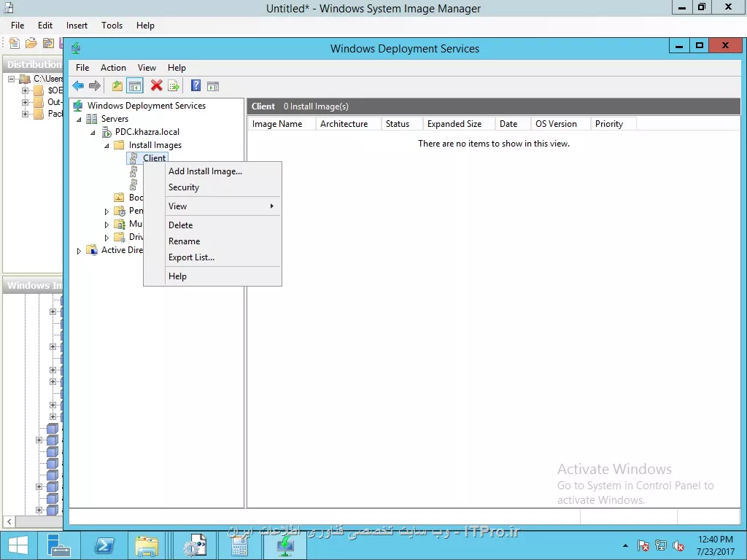This screenshot has height=560, width=747.
Task: Expand the Pending Devices node arrow
Action: click(x=107, y=211)
